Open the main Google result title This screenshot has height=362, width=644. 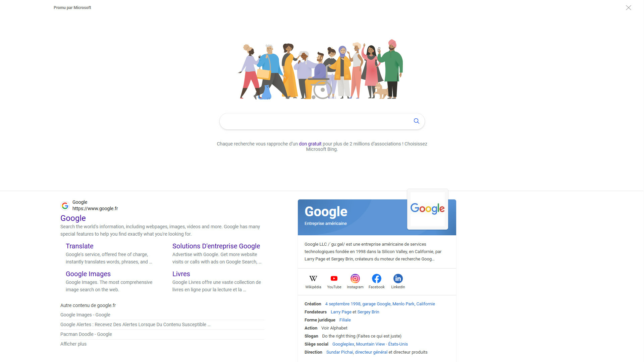pyautogui.click(x=73, y=218)
